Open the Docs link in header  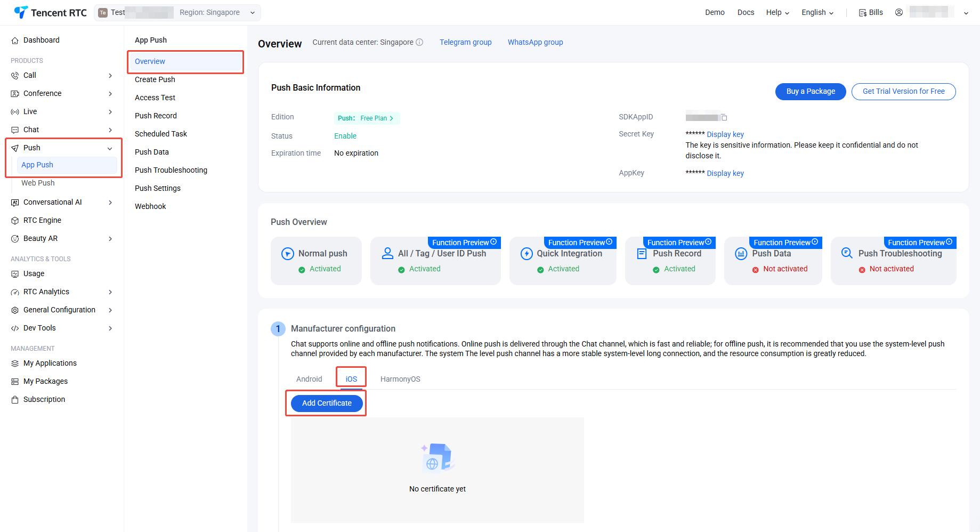pyautogui.click(x=746, y=12)
